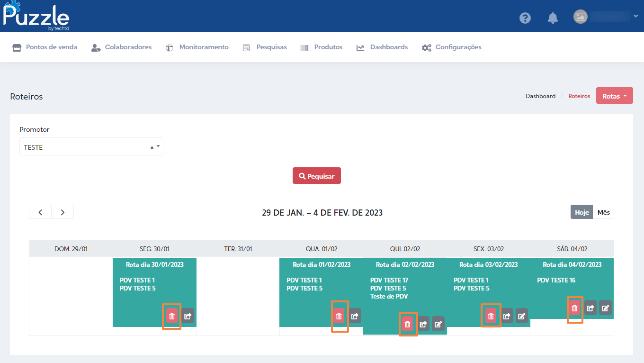Screen dimensions: 644x363
Task: Click the QUA. 01/02 column header
Action: pyautogui.click(x=322, y=249)
